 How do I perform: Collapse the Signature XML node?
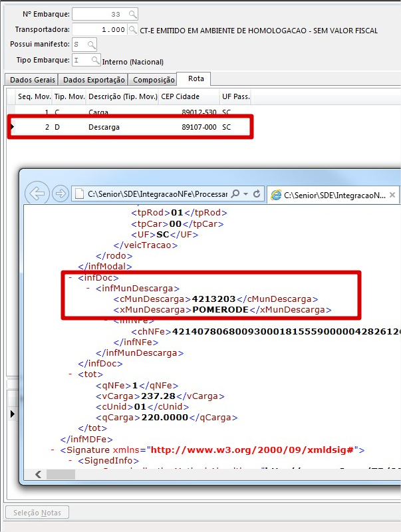pyautogui.click(x=54, y=450)
